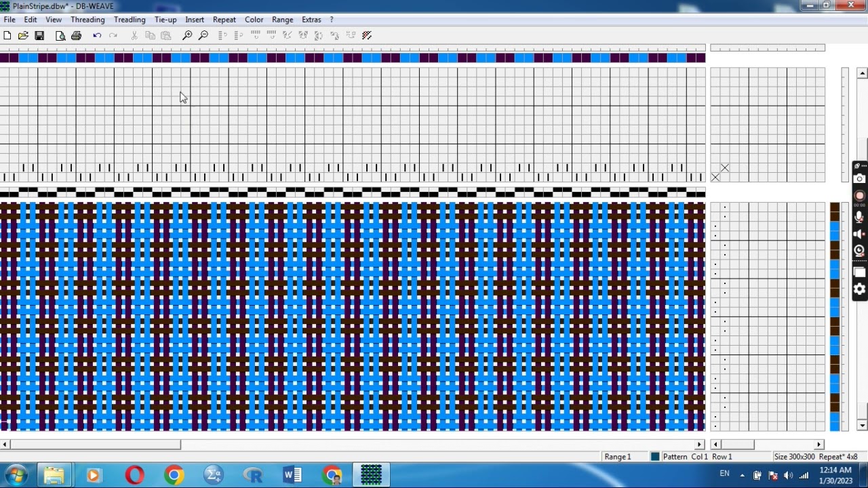The width and height of the screenshot is (868, 488).
Task: Click the 'Range 1' status bar entry
Action: (x=618, y=457)
